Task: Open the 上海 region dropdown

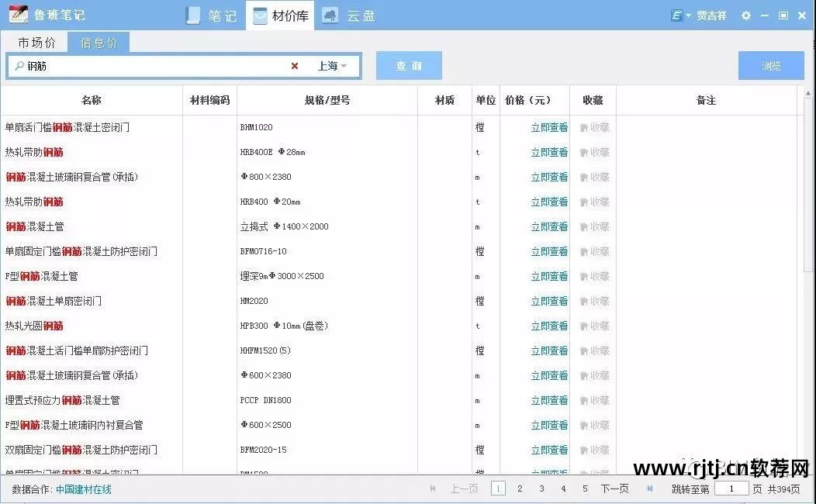Action: 332,67
